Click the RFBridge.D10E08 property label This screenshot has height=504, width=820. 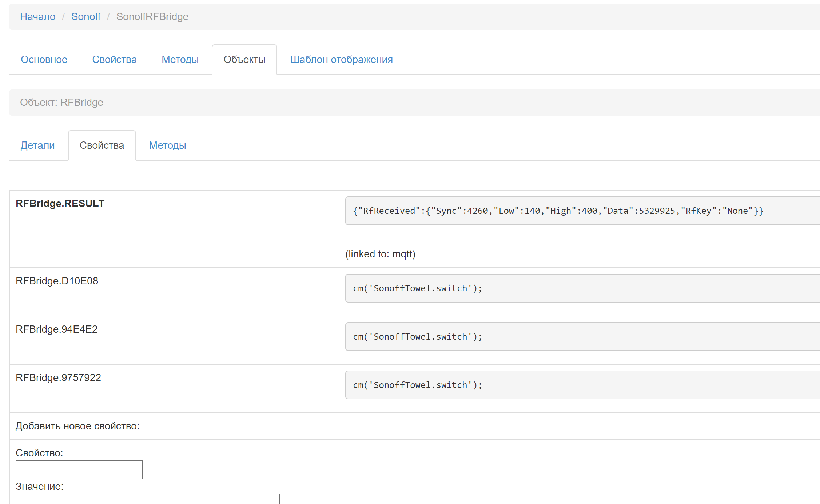[x=57, y=281]
